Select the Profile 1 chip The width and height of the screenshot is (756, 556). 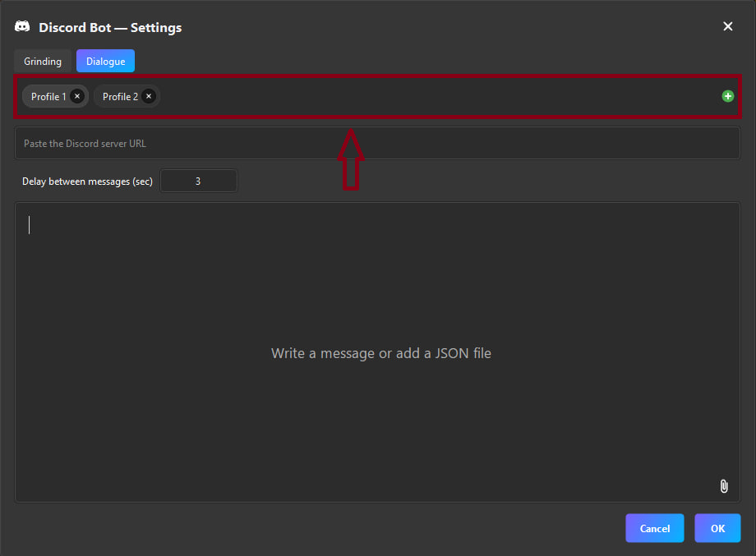coord(48,95)
